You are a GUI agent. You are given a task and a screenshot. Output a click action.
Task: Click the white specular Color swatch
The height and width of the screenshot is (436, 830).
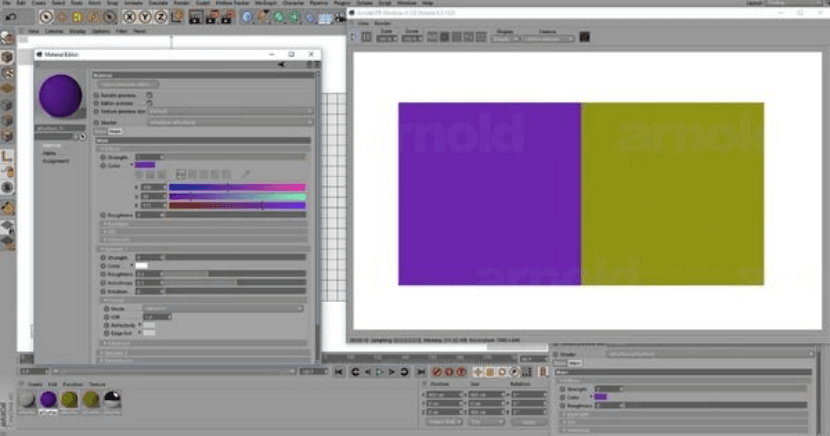141,266
